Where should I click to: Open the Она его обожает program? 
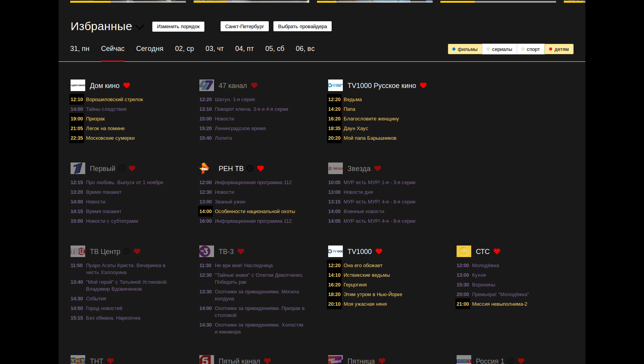[363, 266]
